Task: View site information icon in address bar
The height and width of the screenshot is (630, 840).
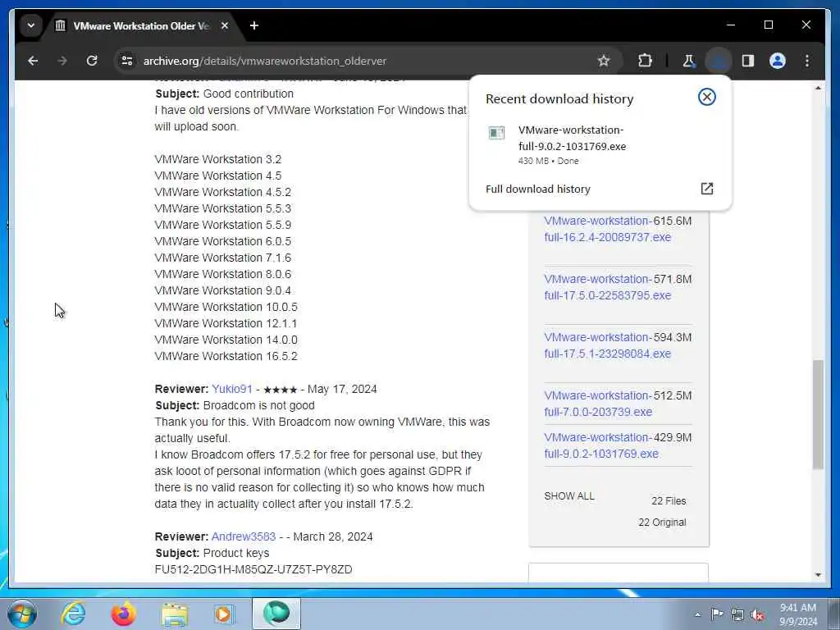Action: click(x=127, y=61)
